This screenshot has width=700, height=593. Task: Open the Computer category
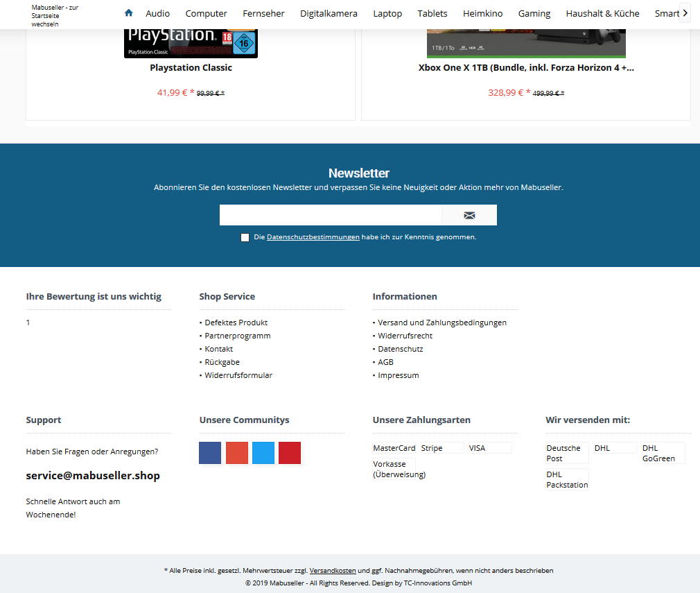click(207, 13)
